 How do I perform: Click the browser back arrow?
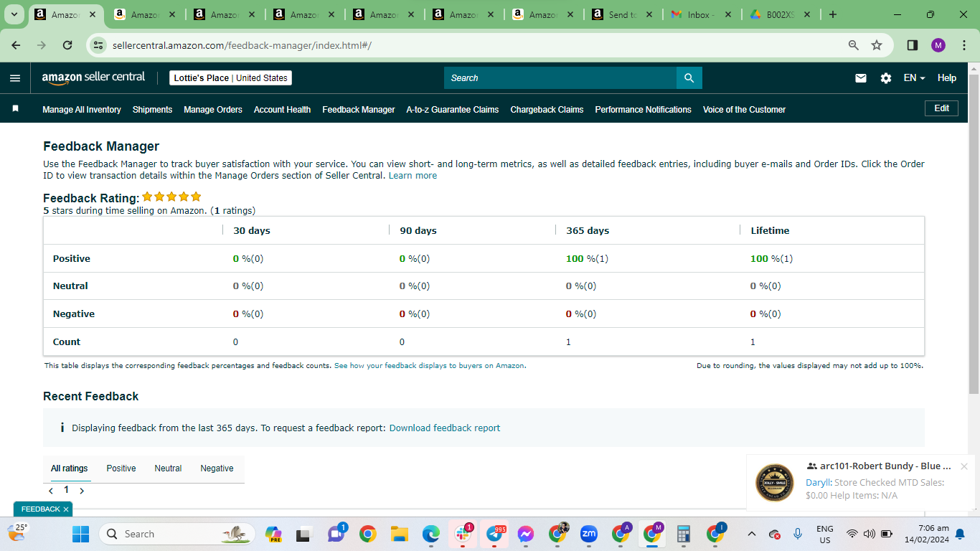(16, 44)
